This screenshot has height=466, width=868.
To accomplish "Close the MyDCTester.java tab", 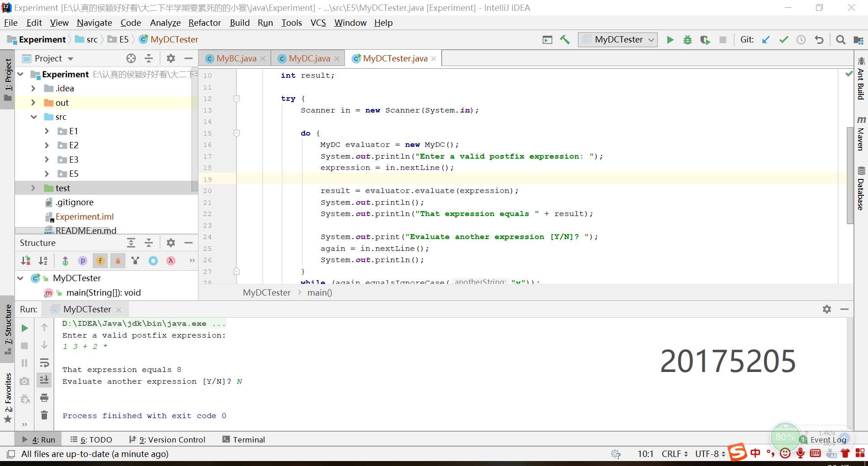I will (x=434, y=59).
